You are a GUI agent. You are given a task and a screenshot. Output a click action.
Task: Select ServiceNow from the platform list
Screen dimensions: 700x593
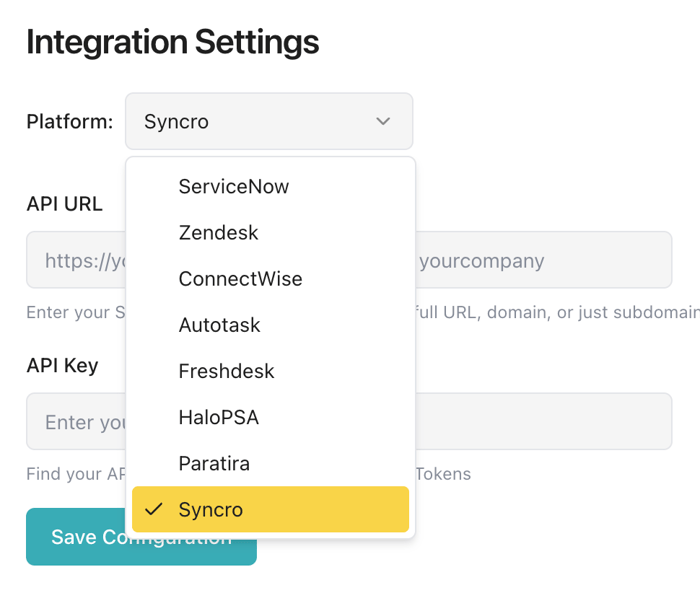point(233,186)
